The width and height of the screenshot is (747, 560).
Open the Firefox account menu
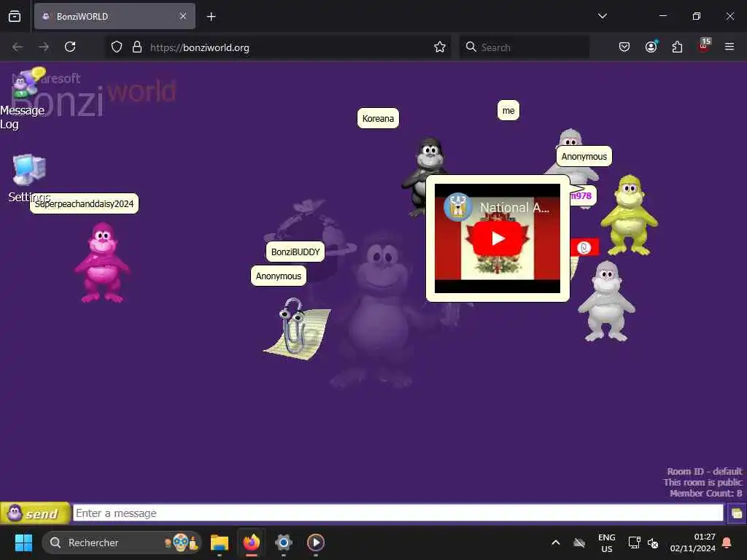pyautogui.click(x=651, y=47)
